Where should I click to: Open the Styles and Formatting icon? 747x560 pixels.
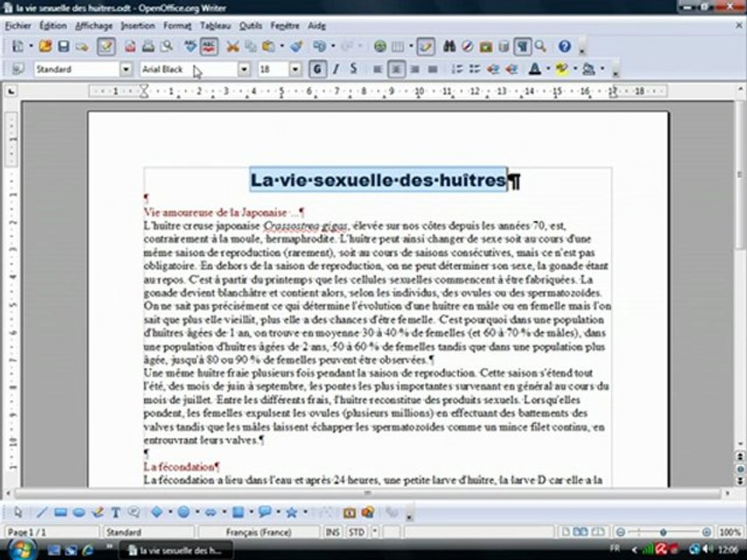[x=18, y=69]
